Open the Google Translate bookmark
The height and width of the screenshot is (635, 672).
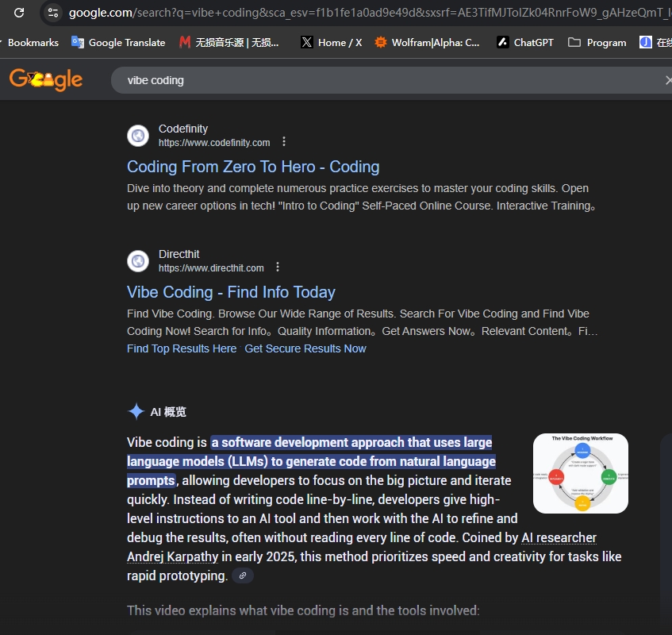click(x=118, y=42)
